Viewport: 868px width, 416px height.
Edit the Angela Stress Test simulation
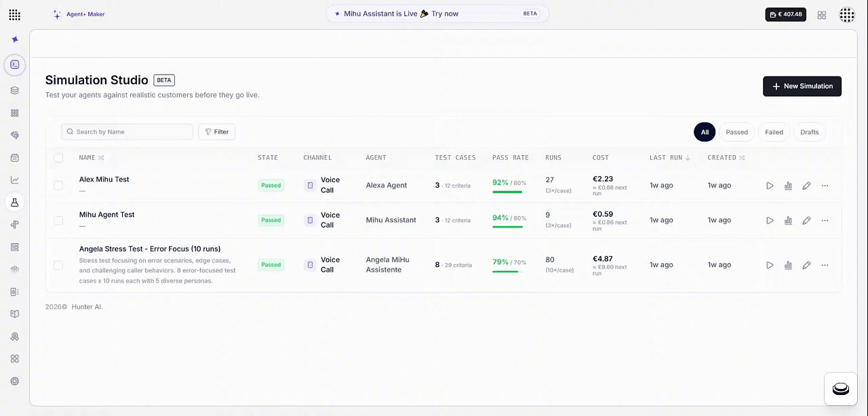[806, 265]
